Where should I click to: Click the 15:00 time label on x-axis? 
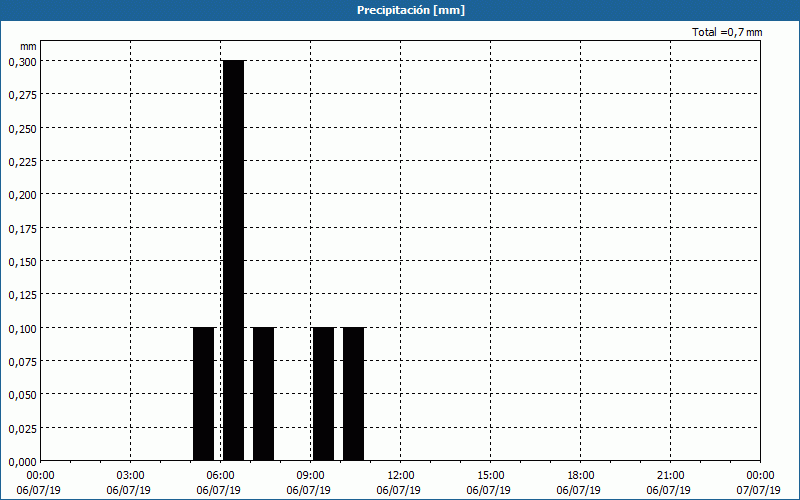pos(490,476)
